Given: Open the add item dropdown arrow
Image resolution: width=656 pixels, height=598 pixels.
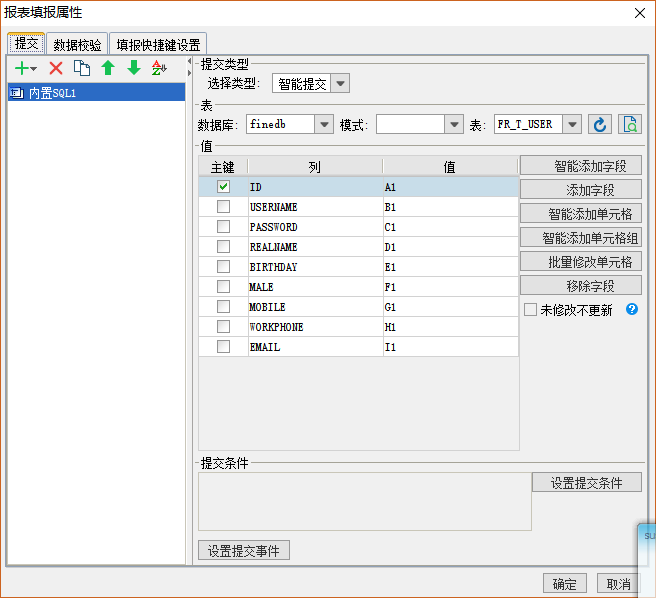Looking at the screenshot, I should point(33,69).
